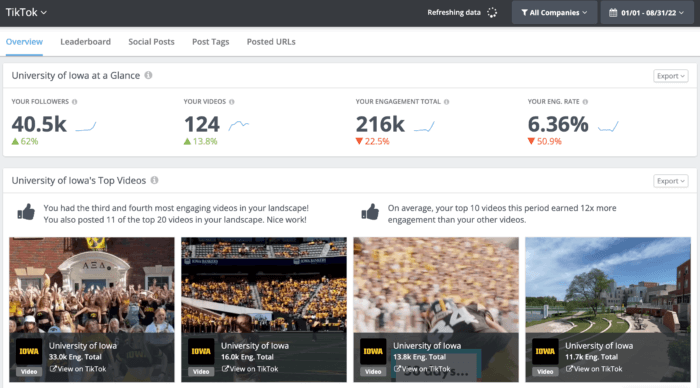
Task: Click the videos sparkline next to 124
Action: pyautogui.click(x=239, y=125)
